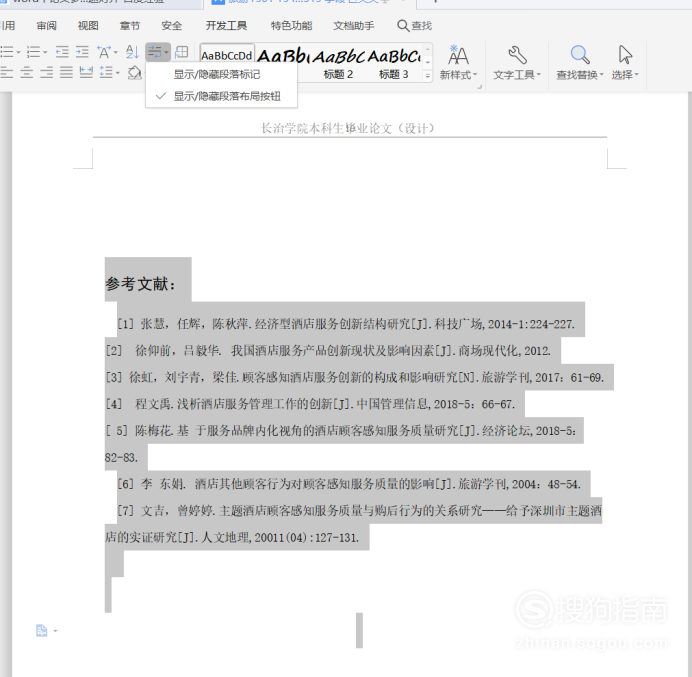Viewport: 692px width, 677px height.
Task: Toggle 显示/隐藏段落布局按钮 checked option
Action: [x=222, y=96]
